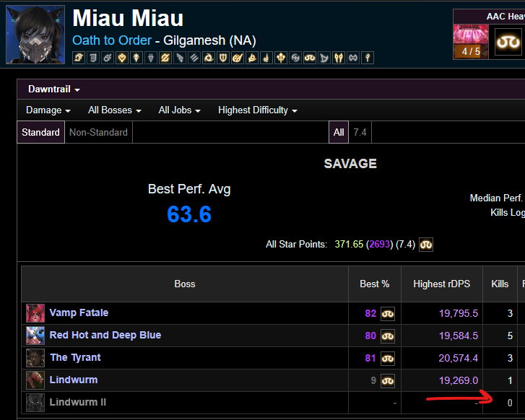Image resolution: width=525 pixels, height=420 pixels.
Task: Select the Viper job icon
Action: click(339, 58)
